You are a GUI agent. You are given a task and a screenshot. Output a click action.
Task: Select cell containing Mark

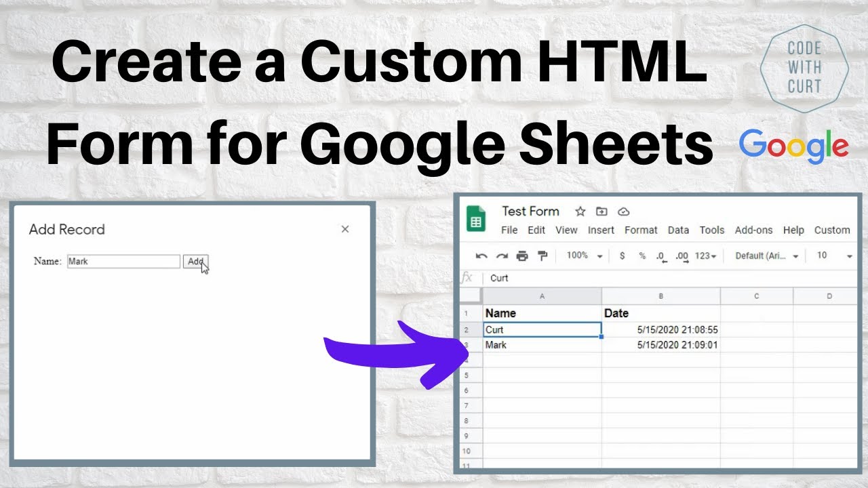coord(542,345)
